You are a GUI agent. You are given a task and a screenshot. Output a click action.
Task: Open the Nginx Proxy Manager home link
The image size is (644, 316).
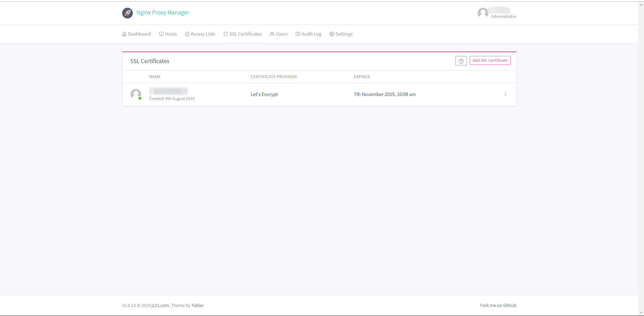(163, 12)
